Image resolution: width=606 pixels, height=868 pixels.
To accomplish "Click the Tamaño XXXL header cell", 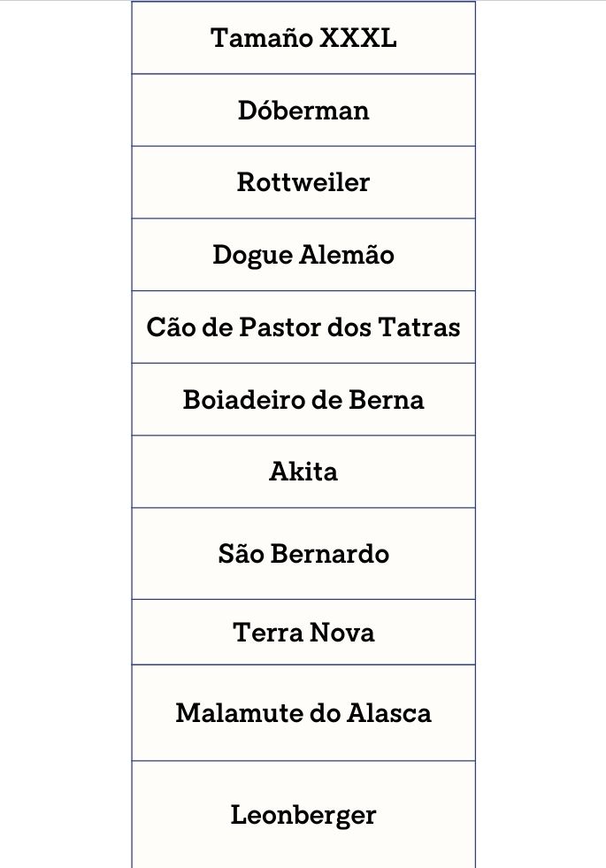I will pos(303,38).
